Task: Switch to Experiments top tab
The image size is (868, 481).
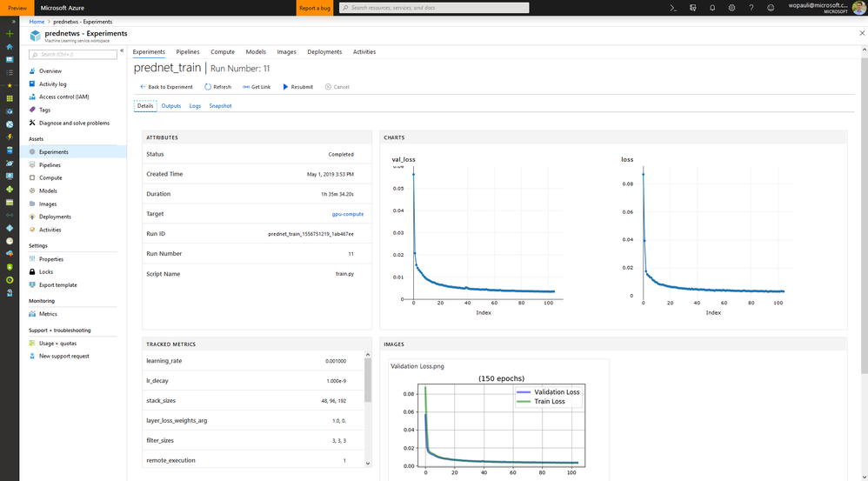Action: tap(149, 52)
